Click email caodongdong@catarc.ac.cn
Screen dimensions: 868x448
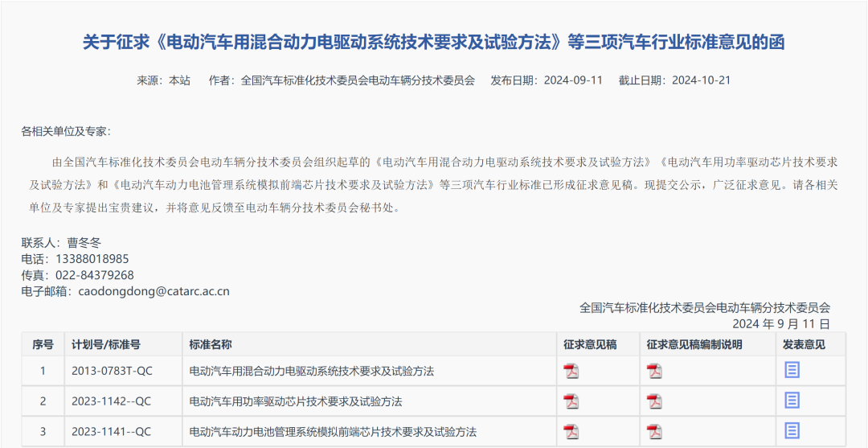coord(154,291)
